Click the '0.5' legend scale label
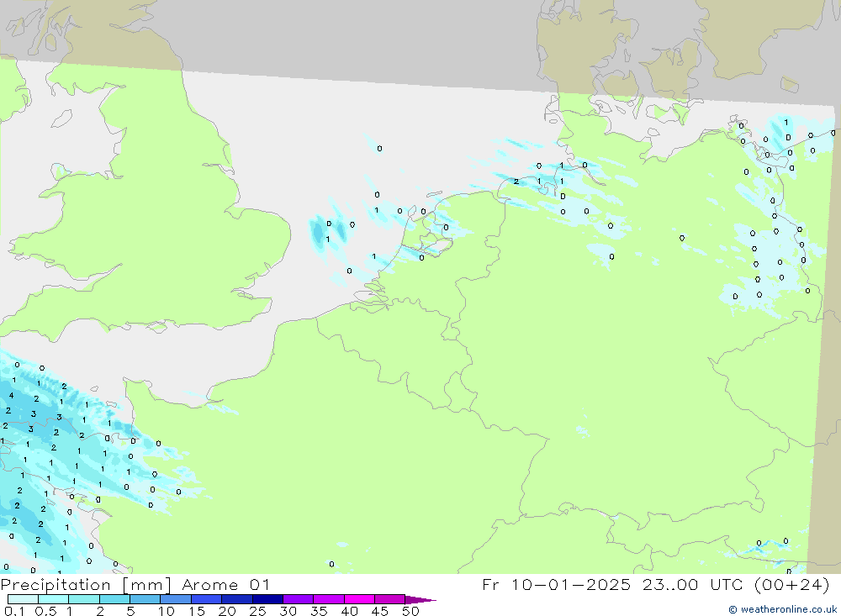Viewport: 841px width, 616px height. tap(45, 611)
